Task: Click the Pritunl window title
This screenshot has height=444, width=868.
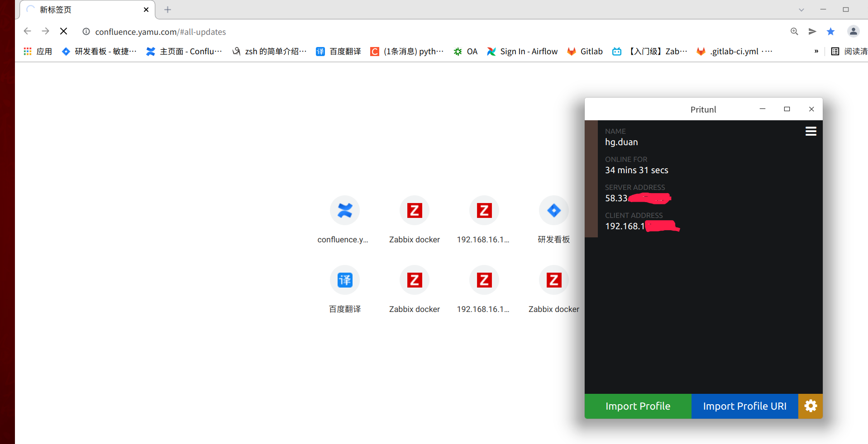Action: [703, 109]
